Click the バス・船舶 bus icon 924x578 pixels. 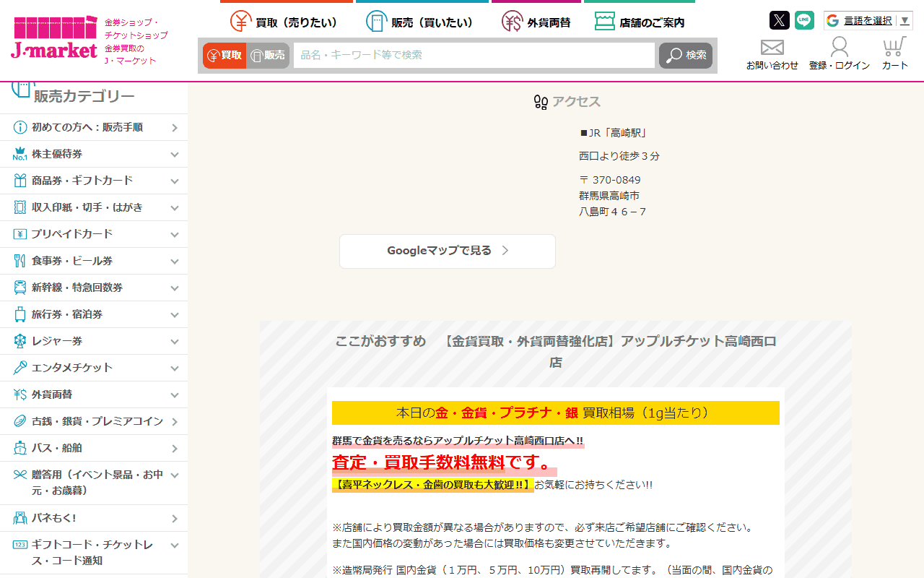[x=19, y=448]
